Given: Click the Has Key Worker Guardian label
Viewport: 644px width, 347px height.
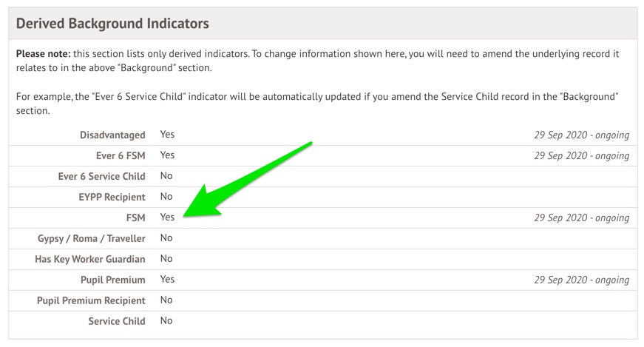Looking at the screenshot, I should pyautogui.click(x=89, y=259).
